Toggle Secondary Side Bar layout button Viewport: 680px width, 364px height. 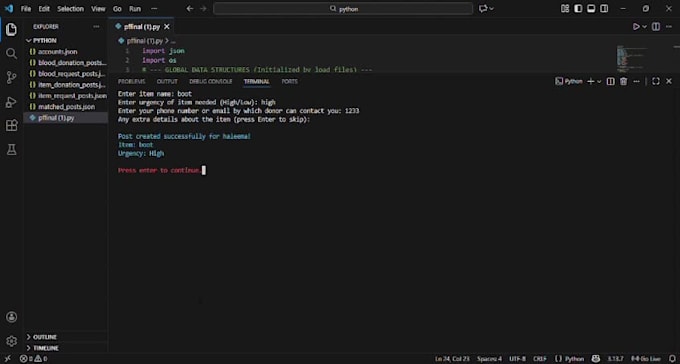pyautogui.click(x=604, y=9)
